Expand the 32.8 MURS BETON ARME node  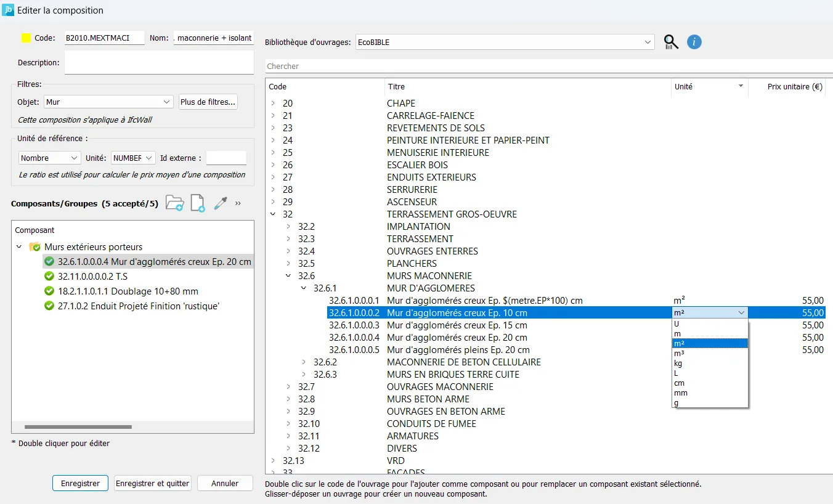tap(288, 399)
